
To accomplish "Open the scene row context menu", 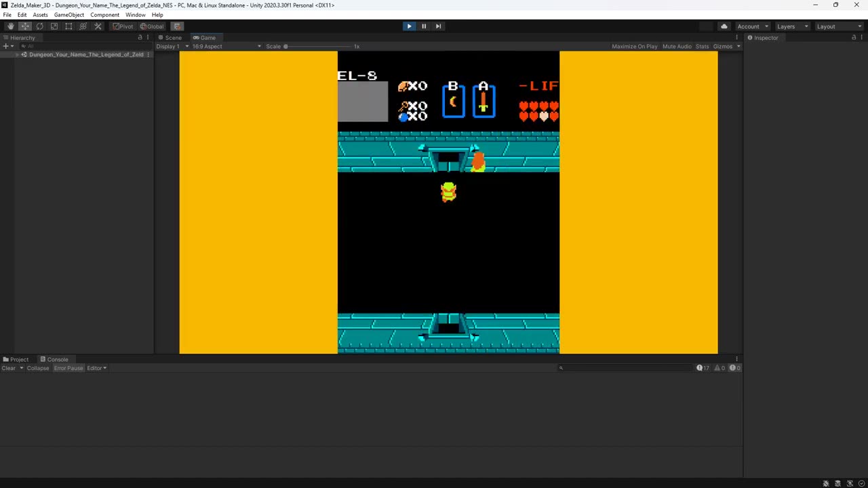I will 148,54.
